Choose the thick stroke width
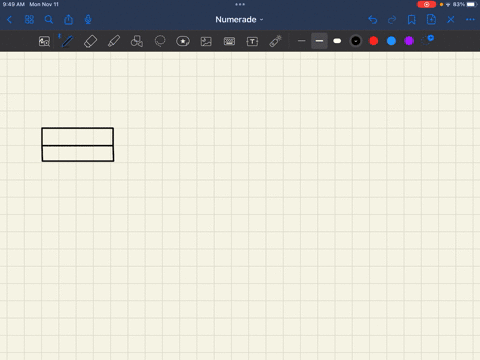The image size is (480, 360). click(x=337, y=41)
